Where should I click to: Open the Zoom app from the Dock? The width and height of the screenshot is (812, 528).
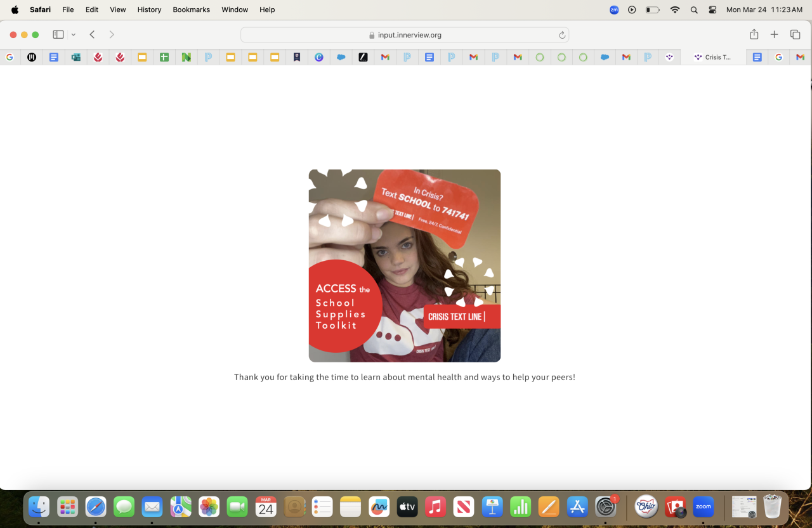pyautogui.click(x=703, y=506)
